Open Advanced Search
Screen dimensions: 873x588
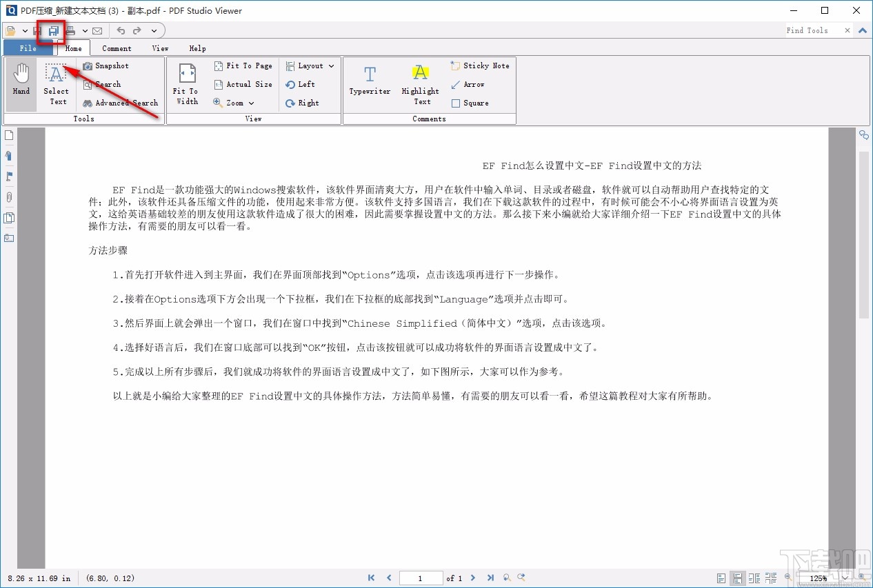pos(121,103)
